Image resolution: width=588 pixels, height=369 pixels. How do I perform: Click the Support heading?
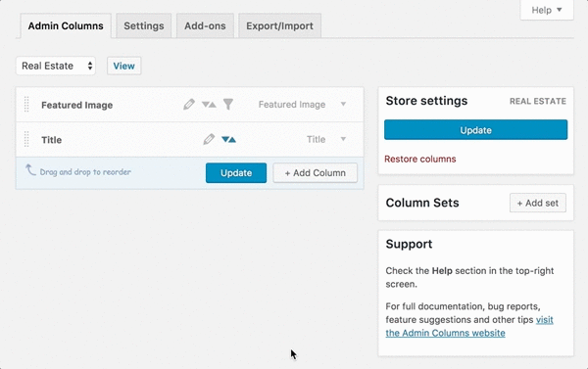[409, 245]
